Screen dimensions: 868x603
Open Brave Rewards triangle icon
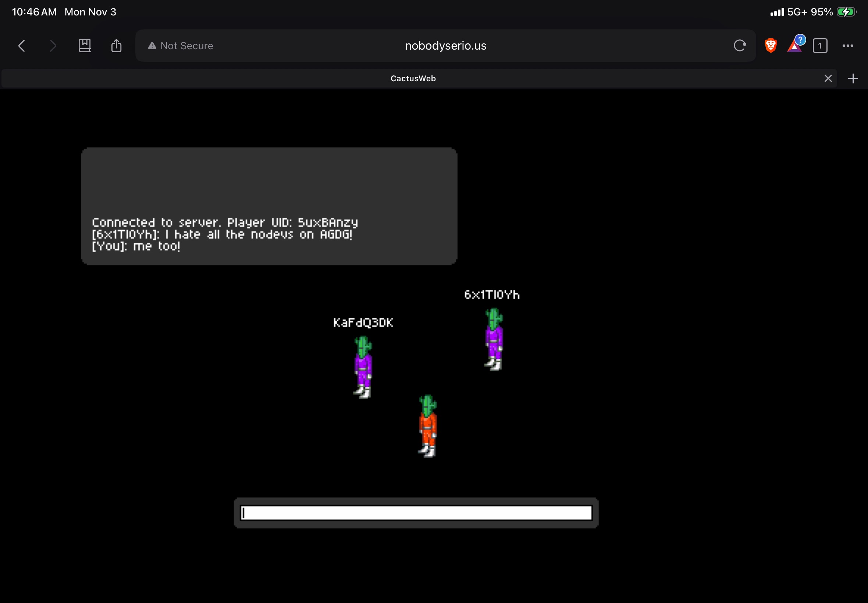(794, 46)
